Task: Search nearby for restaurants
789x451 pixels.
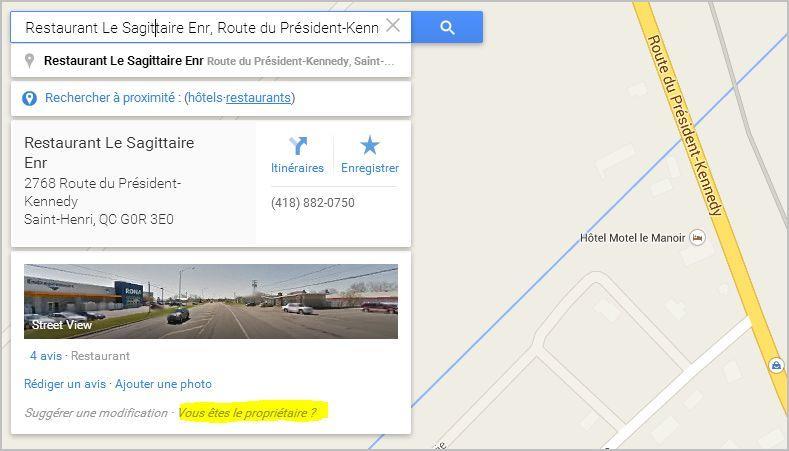Action: click(258, 98)
